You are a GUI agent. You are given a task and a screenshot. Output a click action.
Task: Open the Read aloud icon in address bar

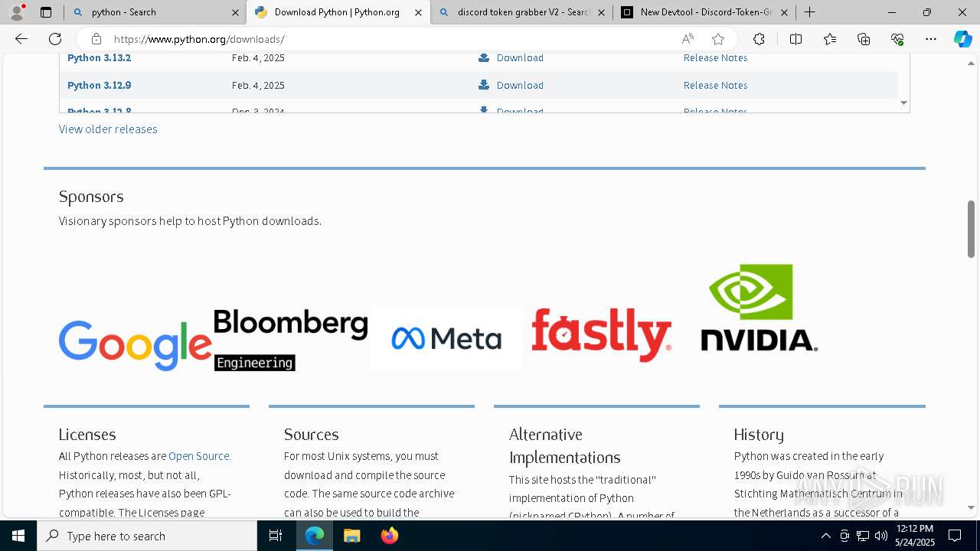[x=688, y=39]
